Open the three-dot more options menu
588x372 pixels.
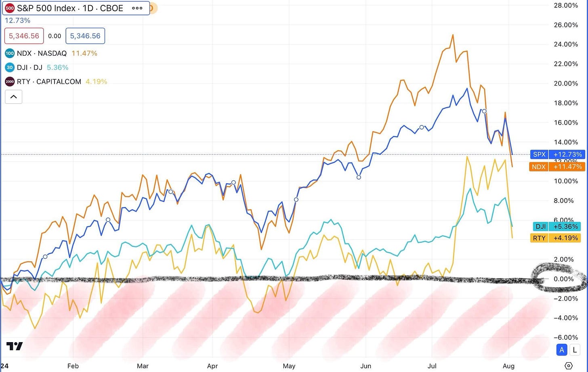(137, 8)
